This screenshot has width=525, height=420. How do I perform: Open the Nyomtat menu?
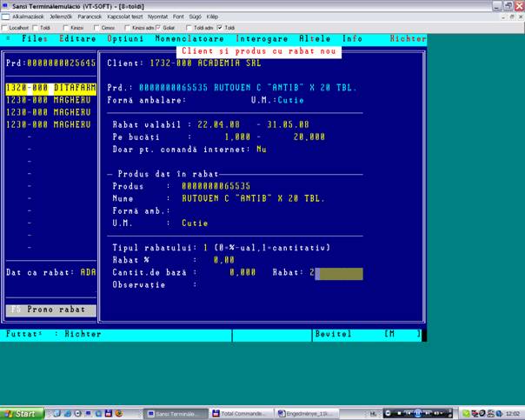tap(157, 17)
